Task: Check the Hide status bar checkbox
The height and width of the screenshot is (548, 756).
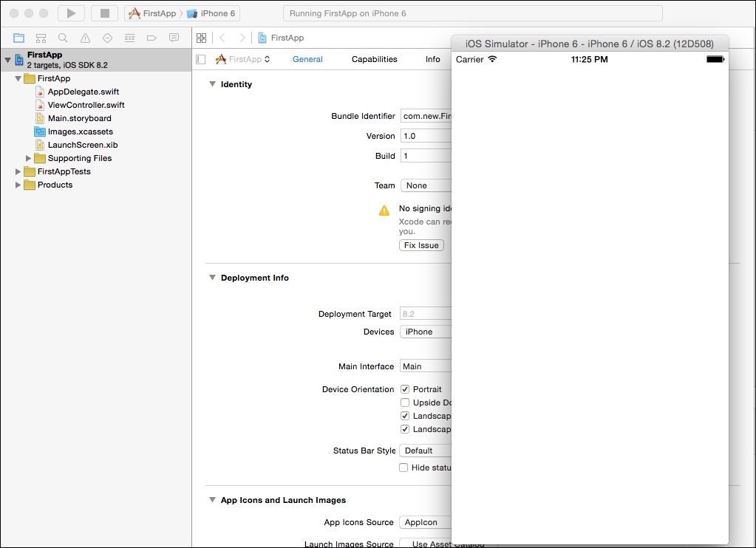Action: (403, 467)
